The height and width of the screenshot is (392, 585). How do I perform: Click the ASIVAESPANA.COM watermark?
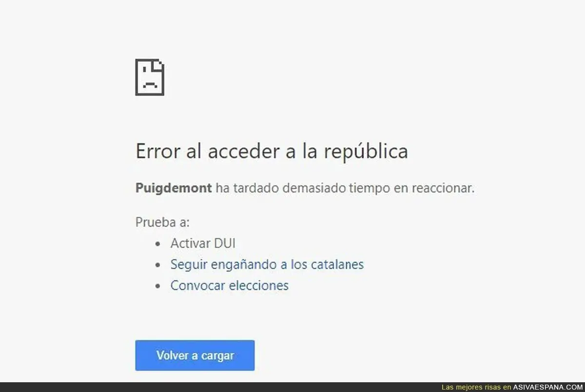547,388
